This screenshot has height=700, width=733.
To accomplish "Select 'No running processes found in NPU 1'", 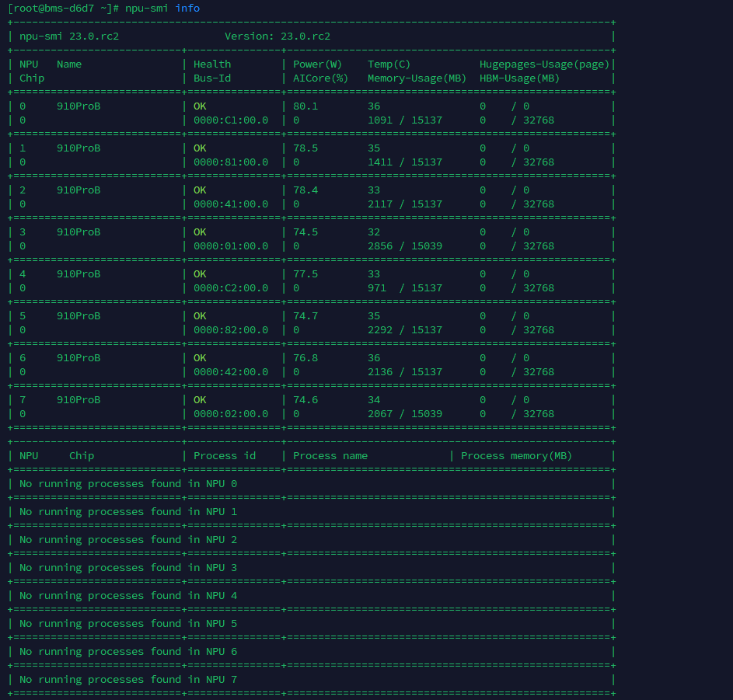I will click(x=128, y=512).
